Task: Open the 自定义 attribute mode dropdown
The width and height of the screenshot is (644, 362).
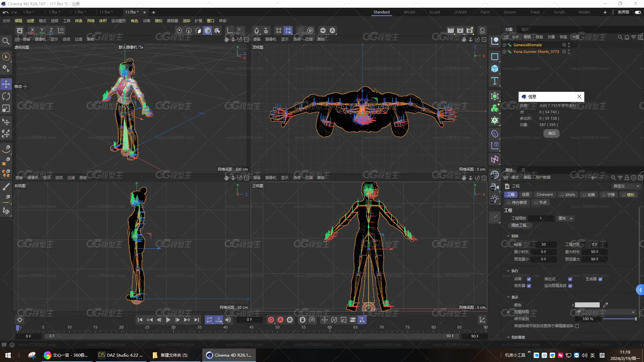Action: [x=627, y=186]
